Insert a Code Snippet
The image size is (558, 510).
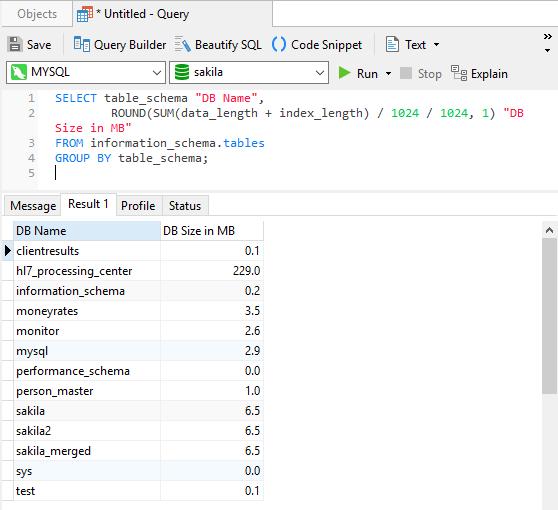[317, 44]
